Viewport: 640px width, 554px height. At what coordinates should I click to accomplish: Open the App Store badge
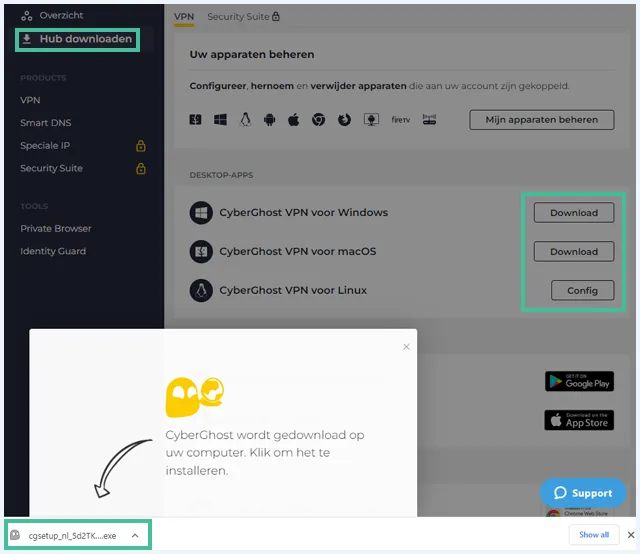click(579, 420)
